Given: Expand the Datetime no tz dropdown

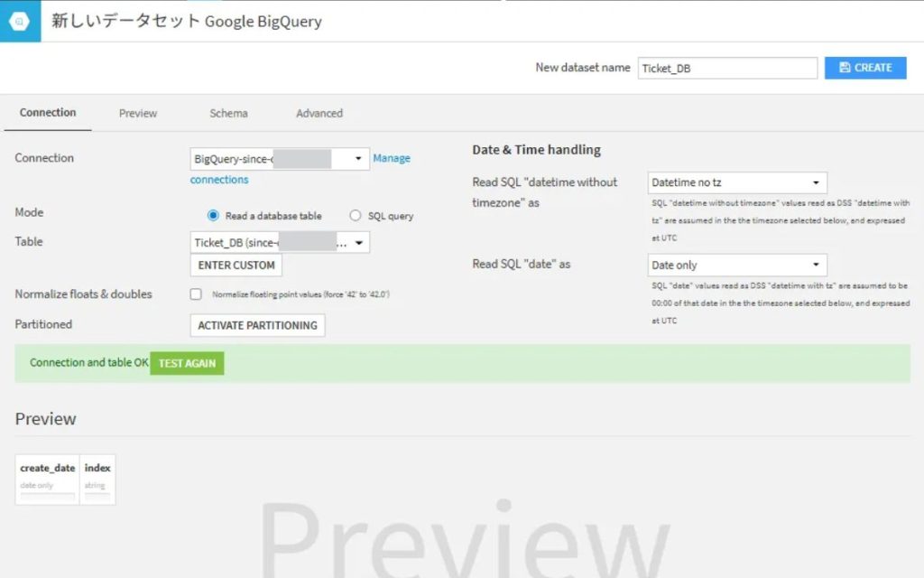Looking at the screenshot, I should pos(737,183).
